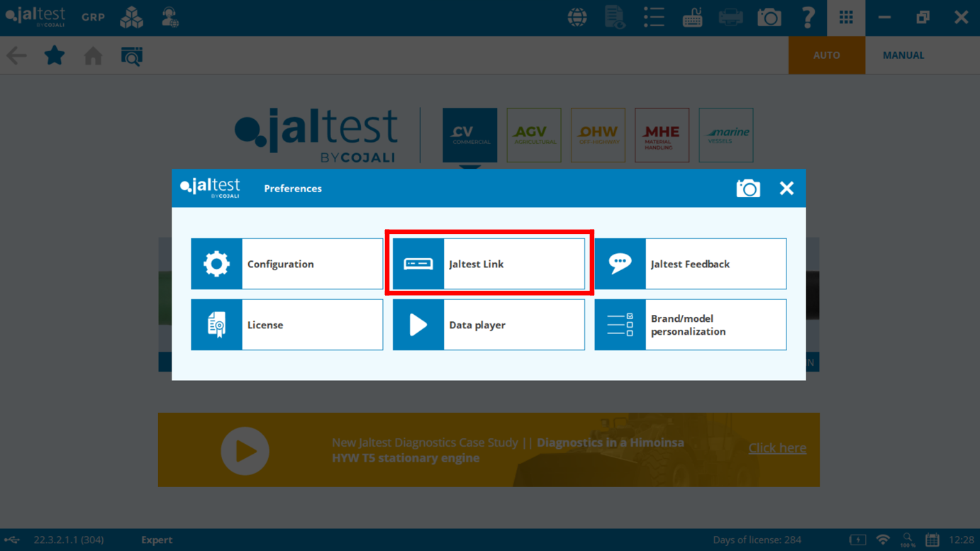
Task: Take screenshot from Preferences dialog camera icon
Action: pyautogui.click(x=748, y=188)
